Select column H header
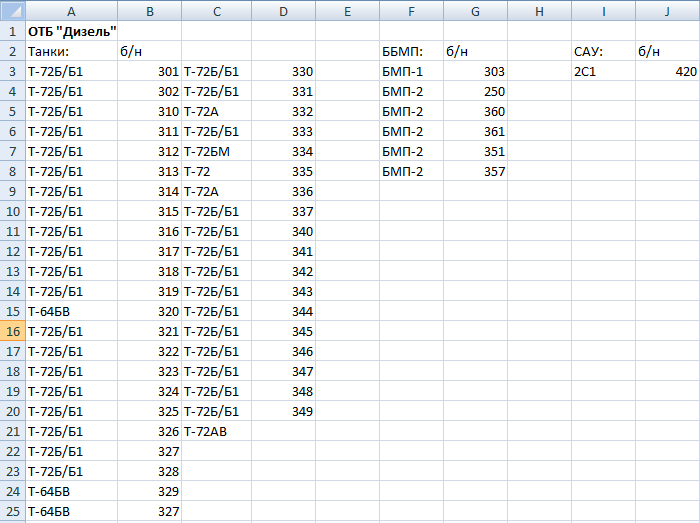The width and height of the screenshot is (700, 523). pyautogui.click(x=539, y=11)
